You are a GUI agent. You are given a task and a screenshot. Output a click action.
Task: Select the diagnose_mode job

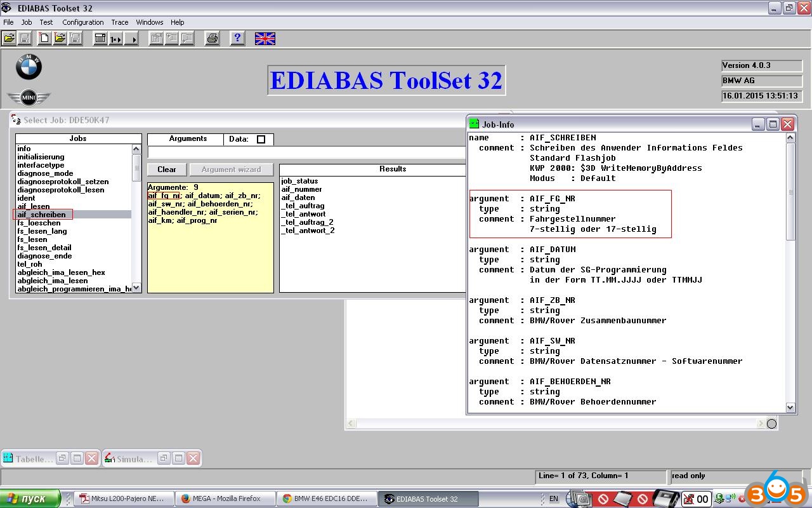tap(45, 173)
